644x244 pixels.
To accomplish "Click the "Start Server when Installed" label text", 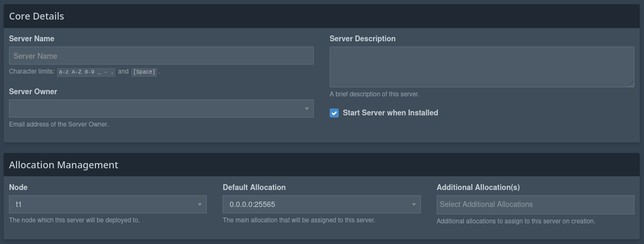I will (390, 113).
